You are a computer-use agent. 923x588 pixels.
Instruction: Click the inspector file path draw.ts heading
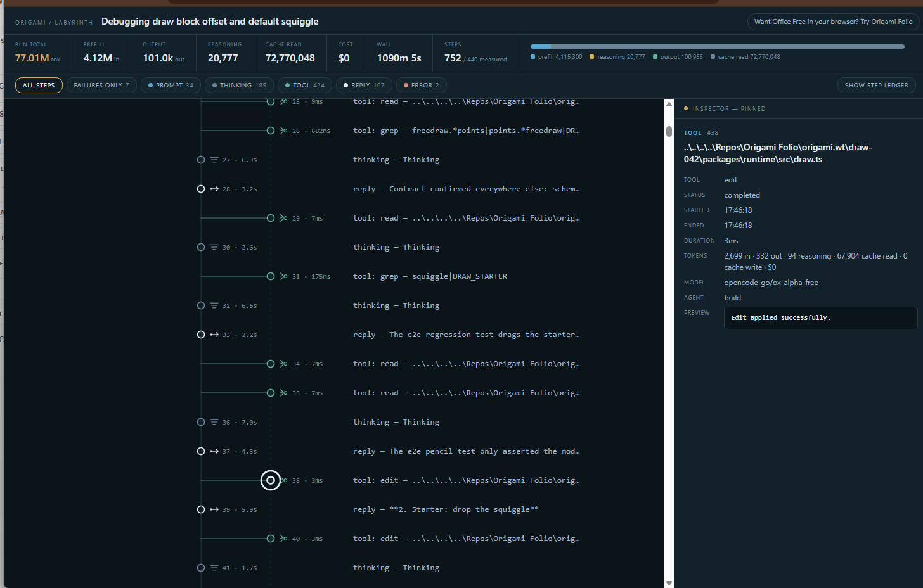(778, 153)
